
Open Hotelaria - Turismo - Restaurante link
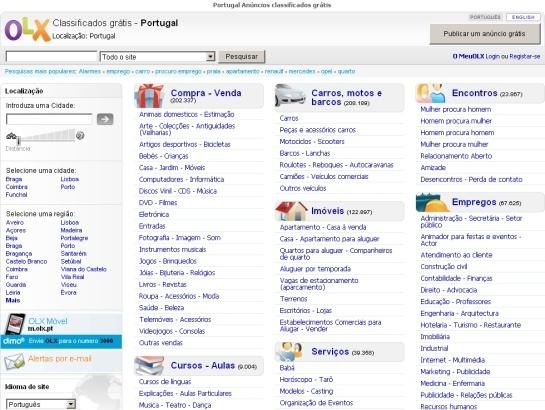tap(471, 325)
